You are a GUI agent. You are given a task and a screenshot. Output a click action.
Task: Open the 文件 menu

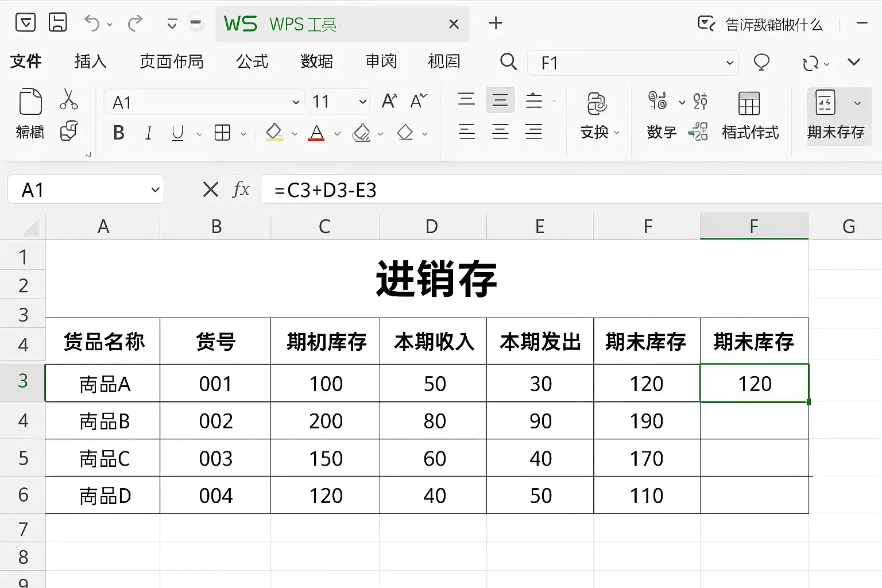point(26,61)
